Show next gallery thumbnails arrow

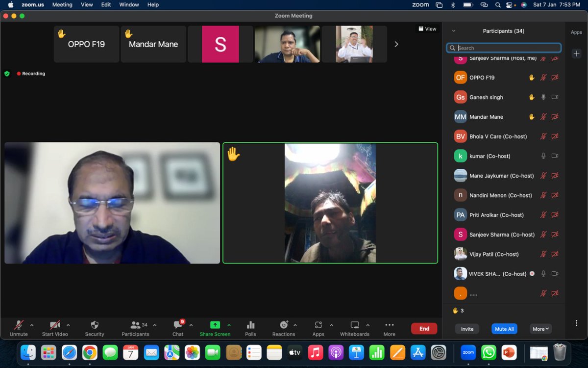point(396,44)
